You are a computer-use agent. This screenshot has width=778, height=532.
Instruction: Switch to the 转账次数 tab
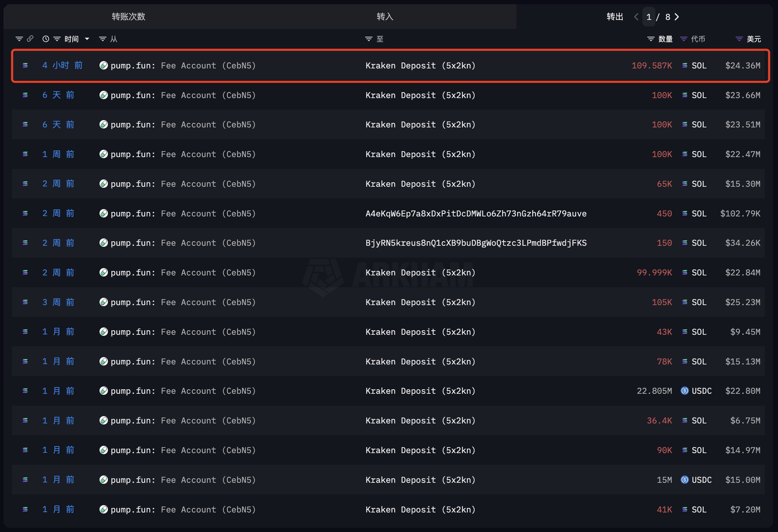128,16
